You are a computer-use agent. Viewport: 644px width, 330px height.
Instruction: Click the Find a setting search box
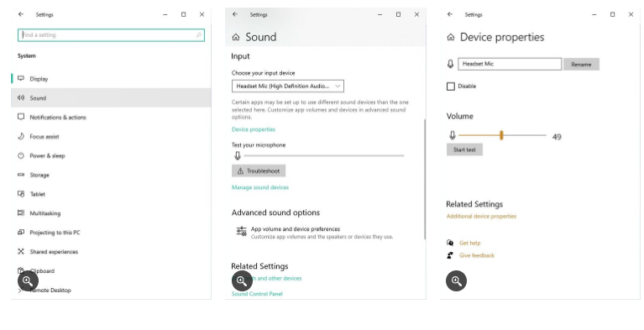(111, 35)
